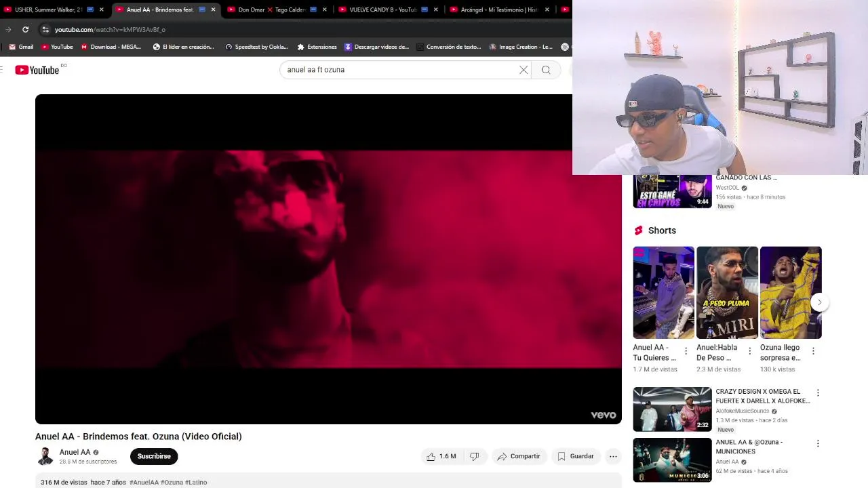The width and height of the screenshot is (868, 488).
Task: Open options for 'Ozuna llego sorpresa' Short
Action: pos(813,351)
